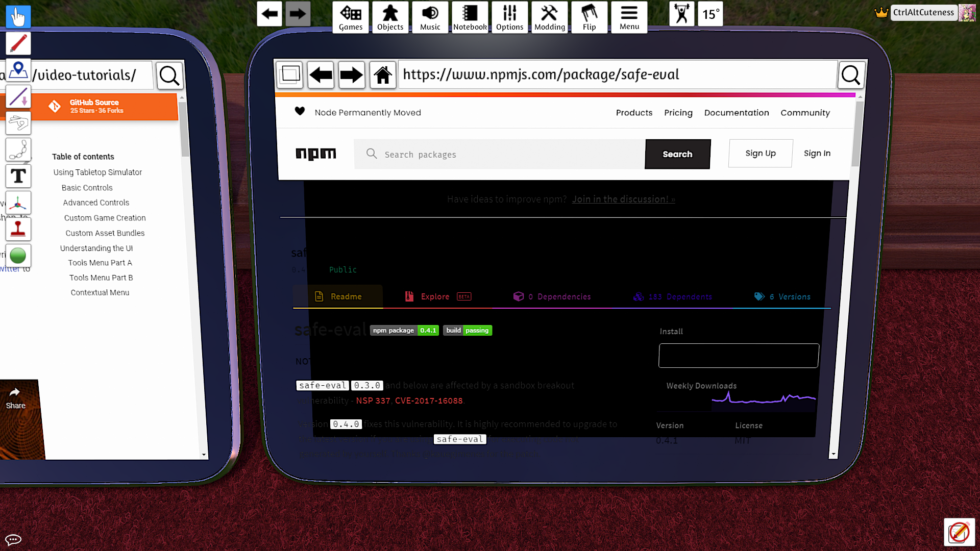Open the Menu hamburger dropdown
The image size is (980, 551).
click(629, 17)
